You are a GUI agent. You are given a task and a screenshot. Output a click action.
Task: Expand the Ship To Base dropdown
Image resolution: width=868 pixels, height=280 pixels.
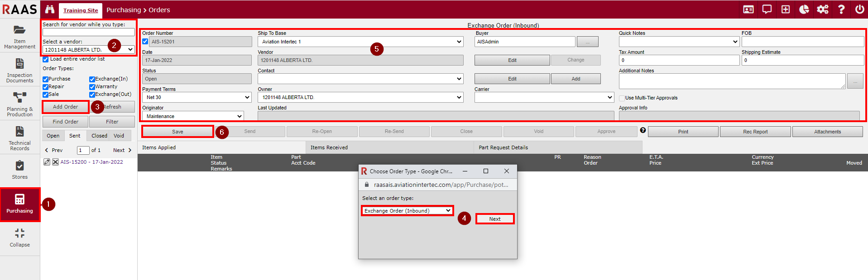360,42
